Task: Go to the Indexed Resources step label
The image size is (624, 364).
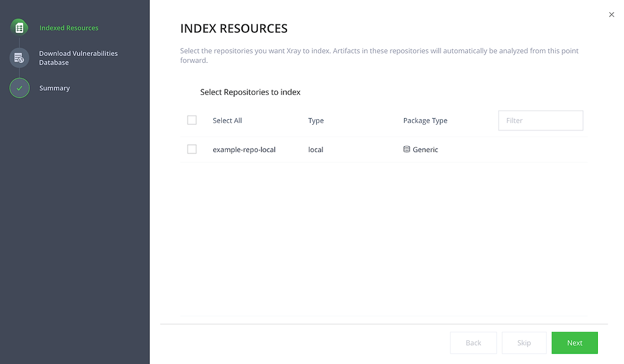Action: pos(69,28)
